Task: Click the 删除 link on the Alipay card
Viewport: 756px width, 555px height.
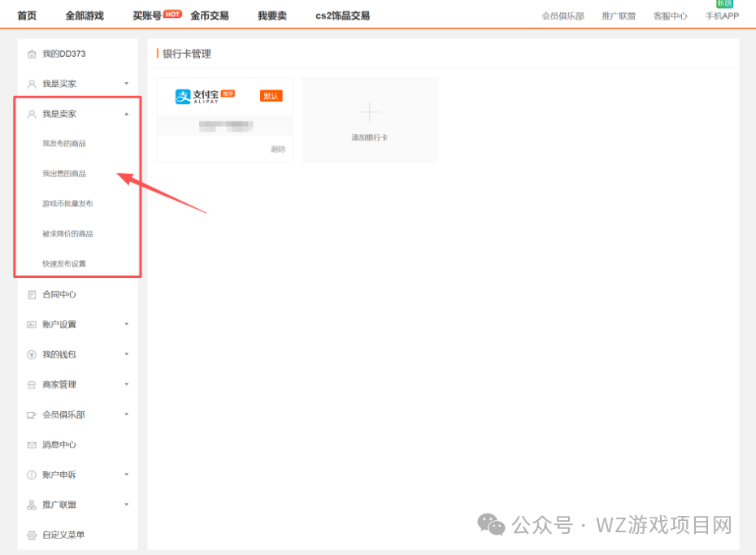Action: (280, 150)
